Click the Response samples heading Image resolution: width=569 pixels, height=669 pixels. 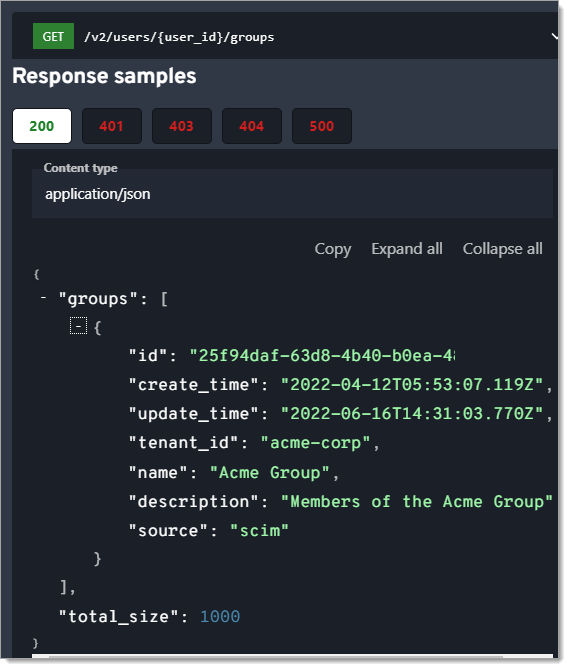tap(105, 76)
